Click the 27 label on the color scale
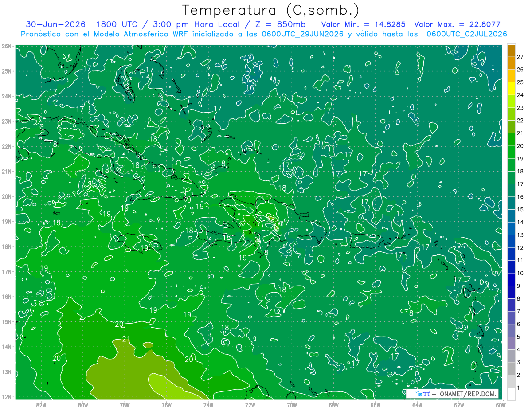The image size is (532, 411). click(x=520, y=57)
